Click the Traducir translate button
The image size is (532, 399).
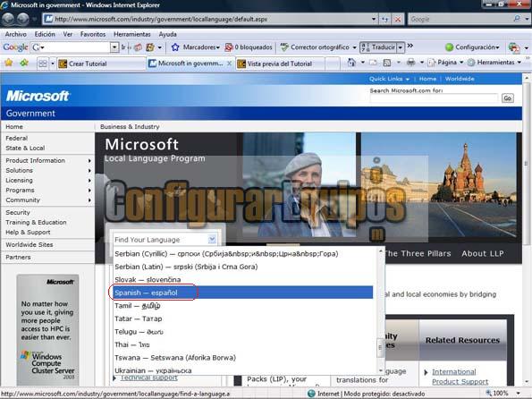pyautogui.click(x=378, y=47)
